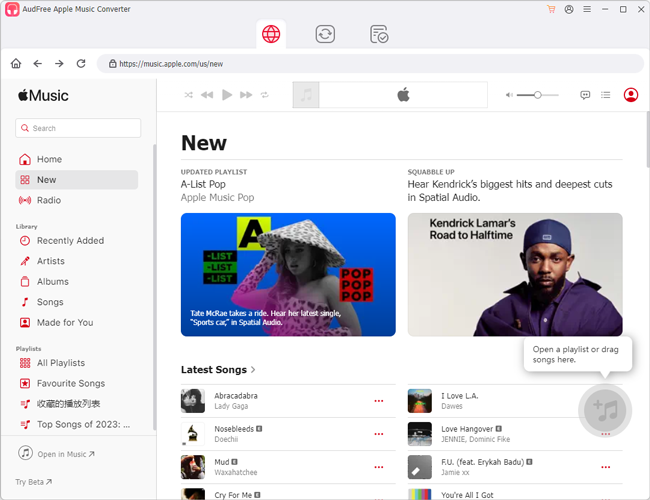
Task: Open more options for F.U. feat. Erykah Badu
Action: click(x=606, y=467)
